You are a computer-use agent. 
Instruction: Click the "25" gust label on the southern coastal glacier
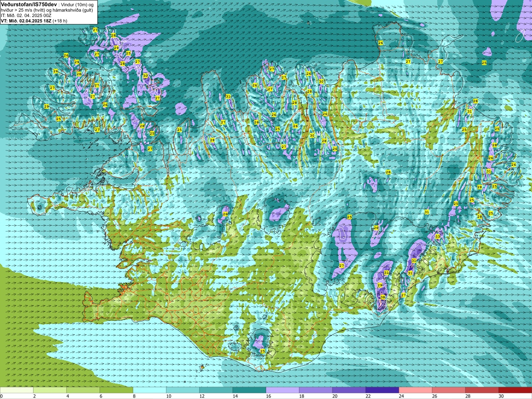coord(262,351)
